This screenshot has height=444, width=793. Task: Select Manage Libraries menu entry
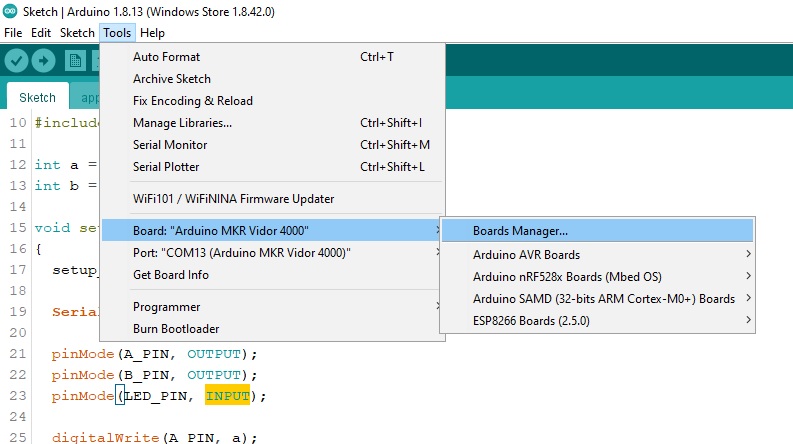pos(182,123)
